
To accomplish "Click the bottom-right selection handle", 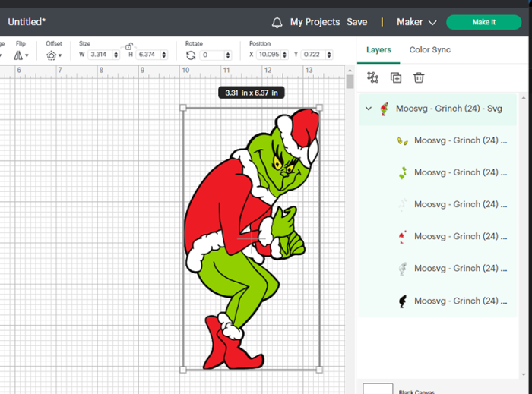I will pyautogui.click(x=319, y=370).
